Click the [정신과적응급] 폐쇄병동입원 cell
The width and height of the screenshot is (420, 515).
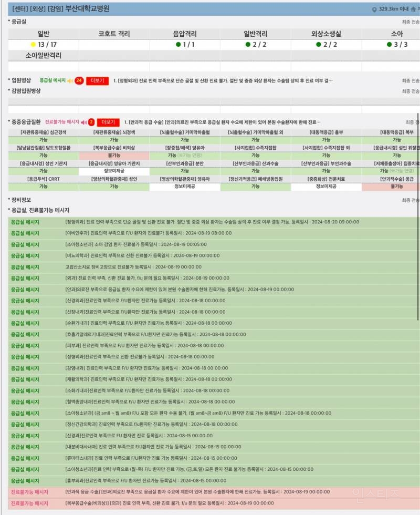(x=256, y=179)
